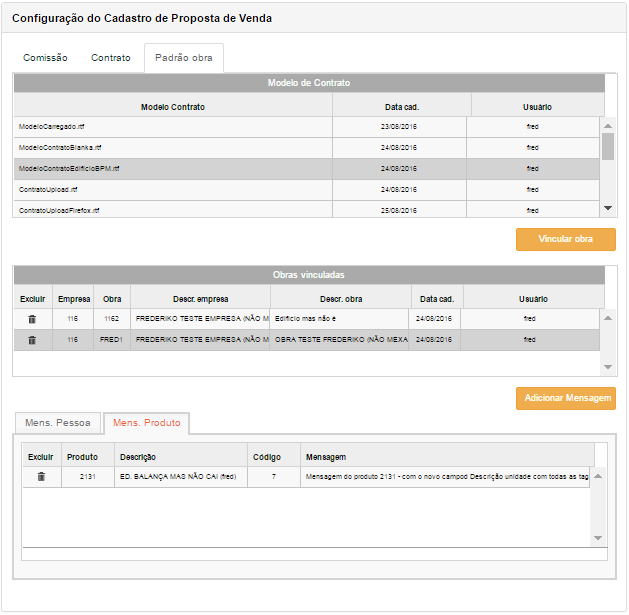Sort by the Data cad. column in Modelo de Contrato

coord(401,106)
